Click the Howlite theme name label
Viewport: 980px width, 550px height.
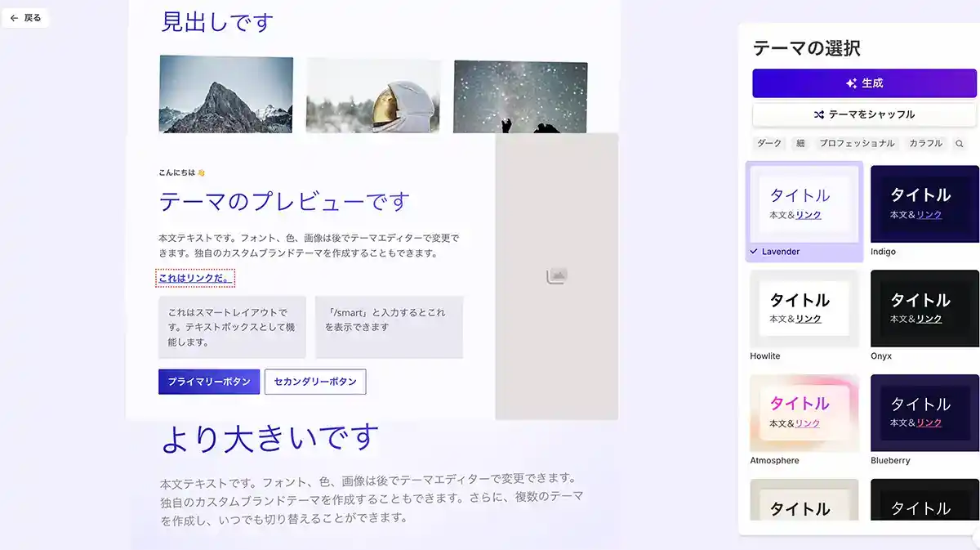(x=765, y=356)
